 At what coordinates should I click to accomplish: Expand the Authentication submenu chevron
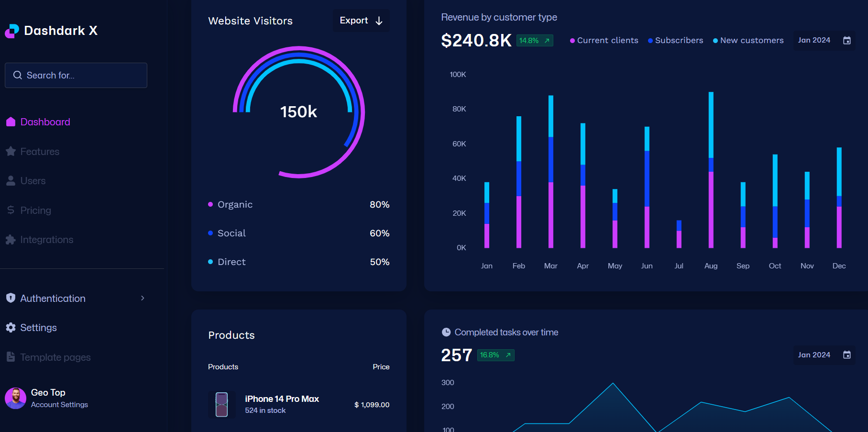pyautogui.click(x=143, y=298)
